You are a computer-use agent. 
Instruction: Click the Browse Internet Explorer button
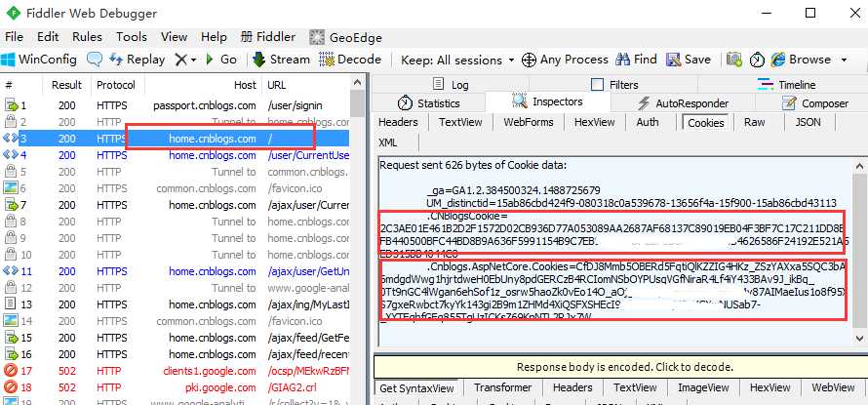click(801, 60)
